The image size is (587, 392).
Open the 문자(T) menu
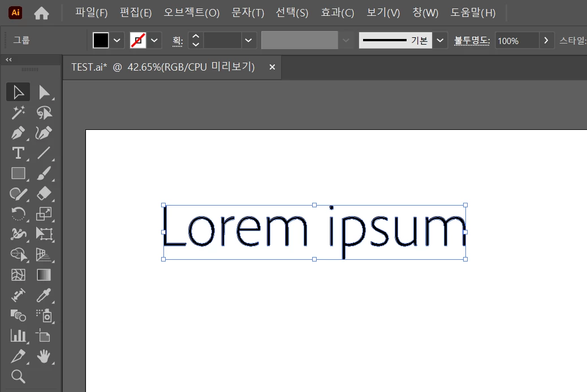[x=248, y=13]
